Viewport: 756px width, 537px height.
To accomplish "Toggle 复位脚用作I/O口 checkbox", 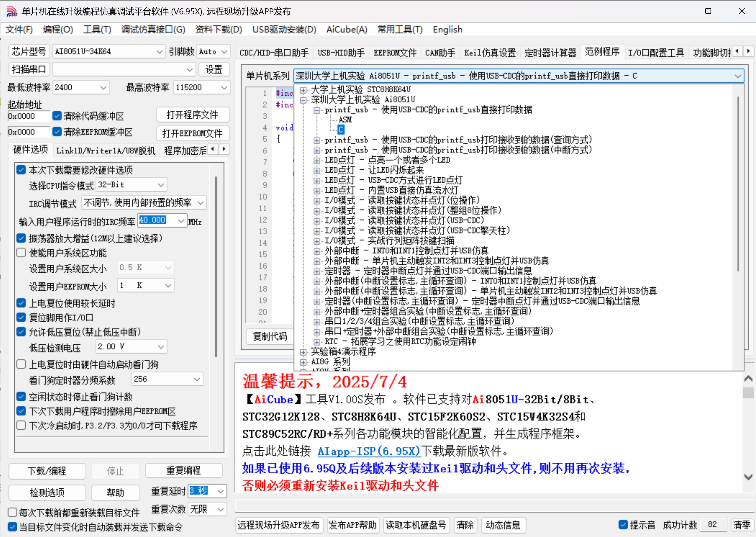I will 21,317.
